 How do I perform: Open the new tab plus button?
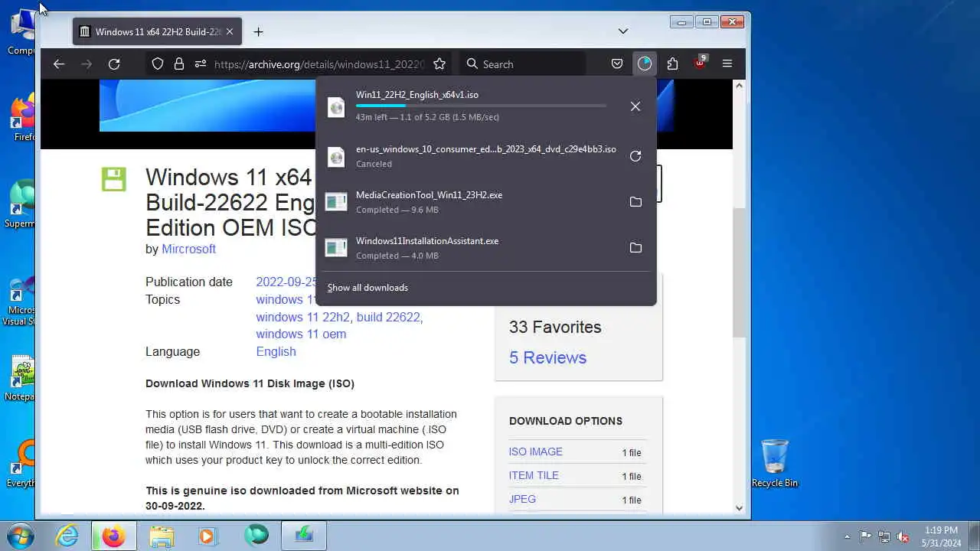tap(258, 32)
